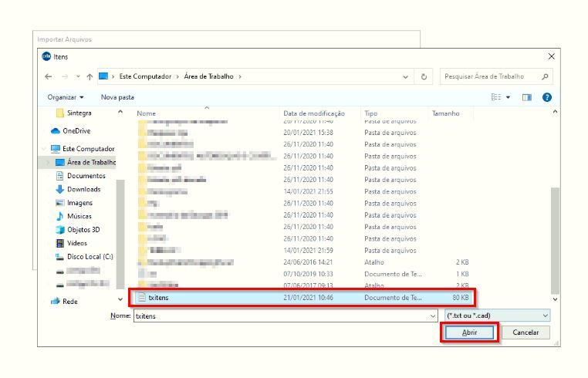Image resolution: width=588 pixels, height=378 pixels.
Task: Open recent locations dropdown arrow
Action: [78, 76]
